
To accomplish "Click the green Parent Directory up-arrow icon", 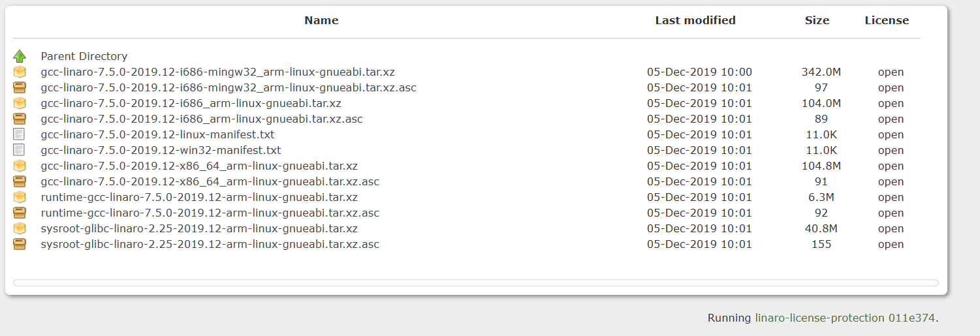I will pyautogui.click(x=20, y=56).
